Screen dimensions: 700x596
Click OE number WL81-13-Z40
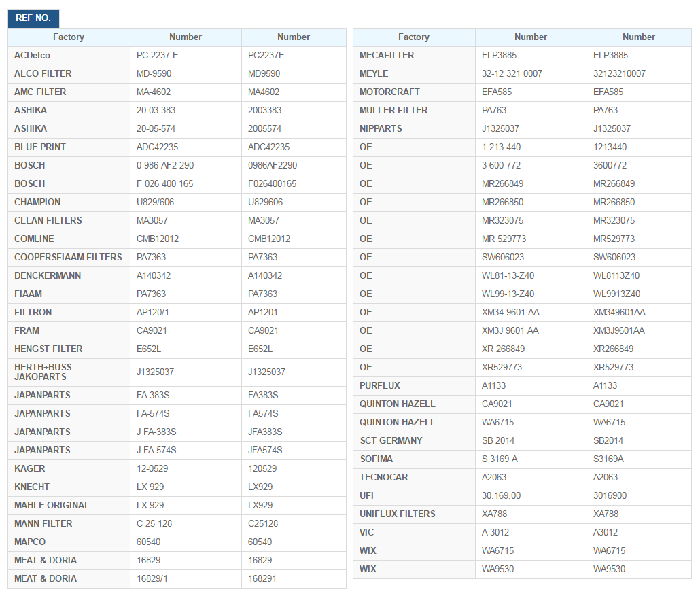point(508,275)
